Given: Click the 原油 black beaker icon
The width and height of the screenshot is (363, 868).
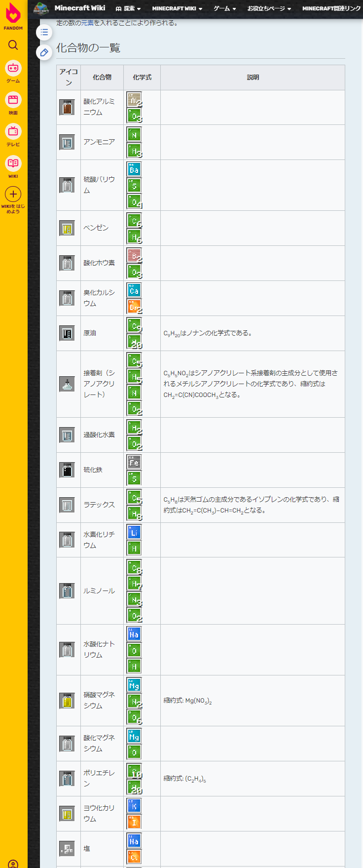Looking at the screenshot, I should tap(67, 333).
